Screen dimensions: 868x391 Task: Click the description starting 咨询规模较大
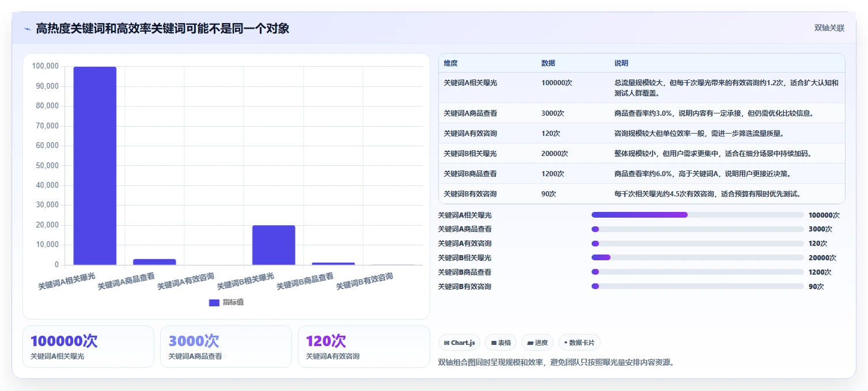[x=699, y=134]
